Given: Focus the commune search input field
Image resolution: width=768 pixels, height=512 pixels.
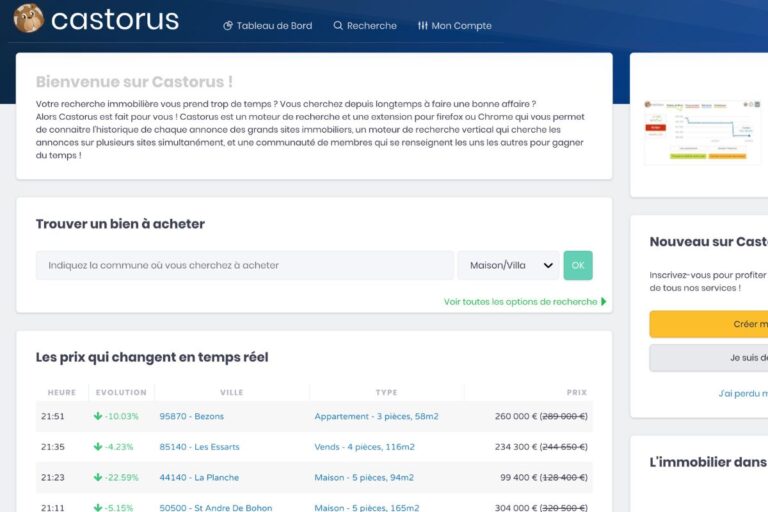Looking at the screenshot, I should (x=245, y=265).
